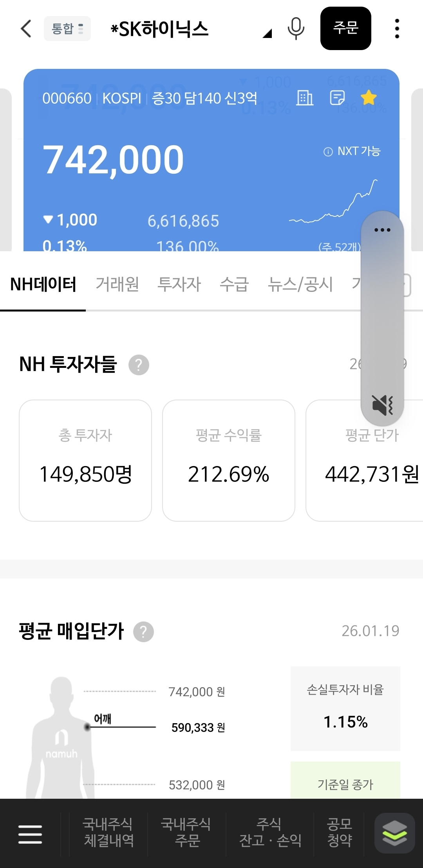Open the stacked layers quick menu
The image size is (423, 868).
tap(394, 833)
